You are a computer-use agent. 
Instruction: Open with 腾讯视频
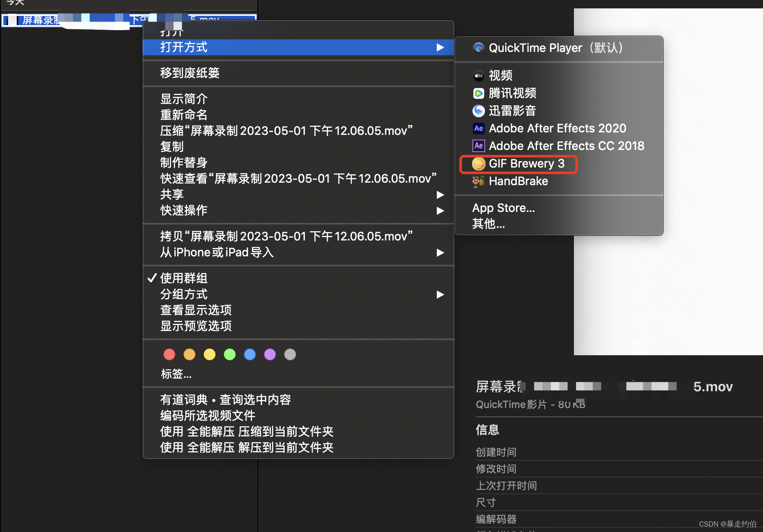559,93
